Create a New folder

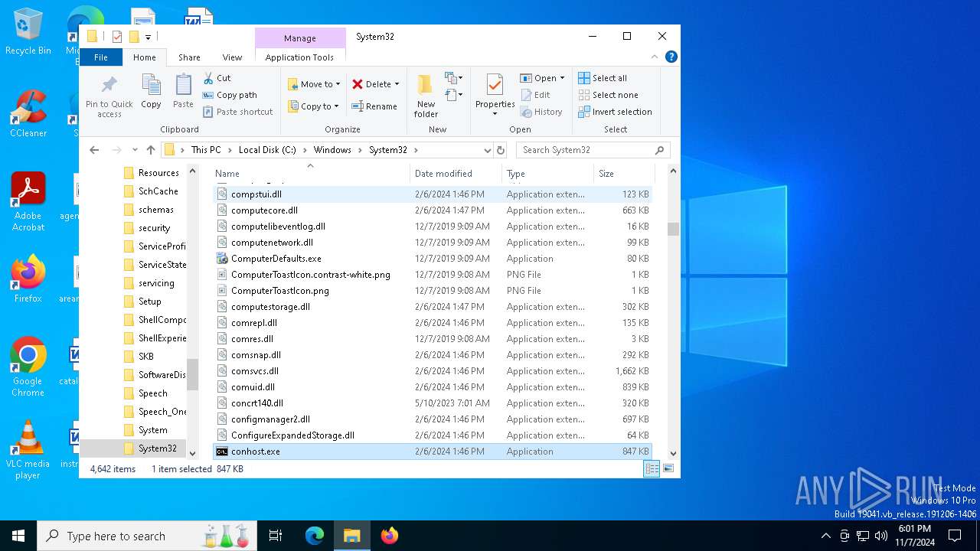click(x=426, y=96)
